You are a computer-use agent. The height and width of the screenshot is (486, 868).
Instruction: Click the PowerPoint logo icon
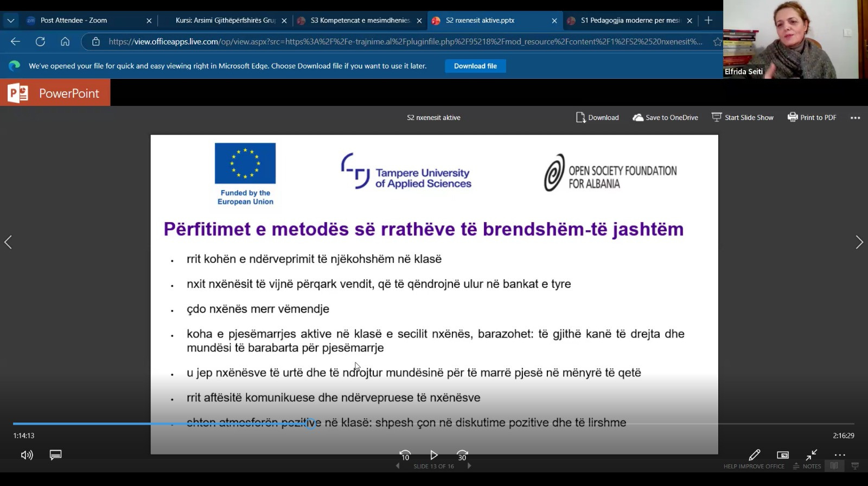point(18,93)
